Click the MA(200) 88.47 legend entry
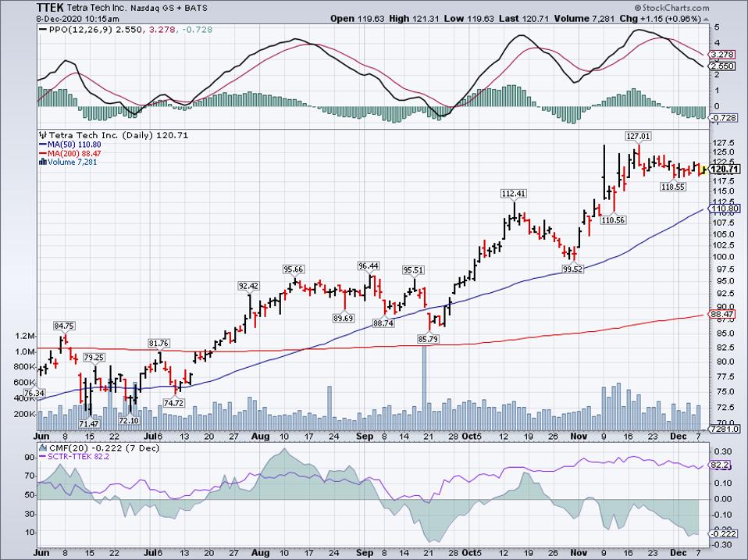The height and width of the screenshot is (560, 748). pyautogui.click(x=74, y=153)
